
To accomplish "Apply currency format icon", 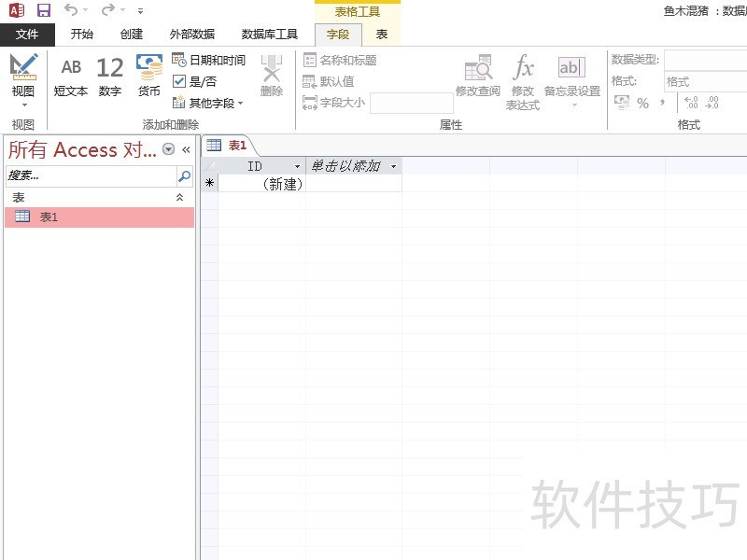I will [x=622, y=103].
